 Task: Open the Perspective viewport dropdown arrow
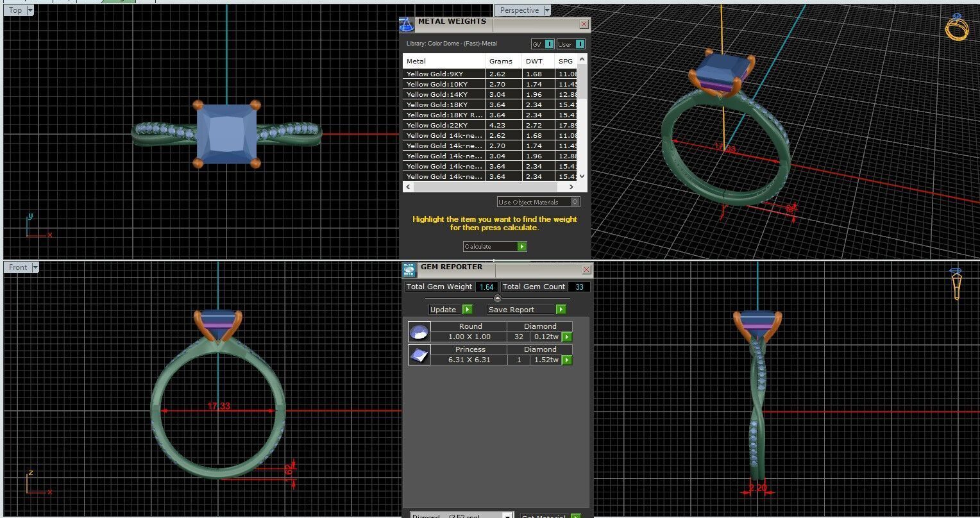tap(546, 10)
